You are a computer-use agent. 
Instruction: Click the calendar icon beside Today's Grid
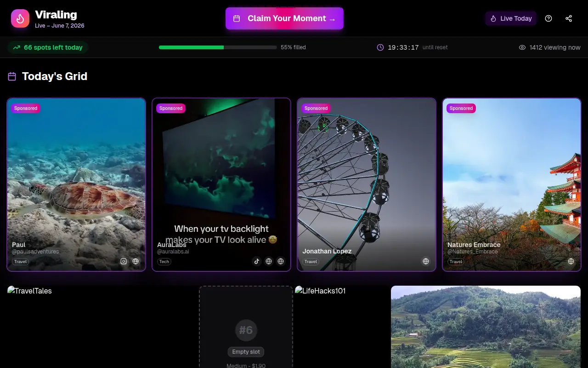[12, 76]
